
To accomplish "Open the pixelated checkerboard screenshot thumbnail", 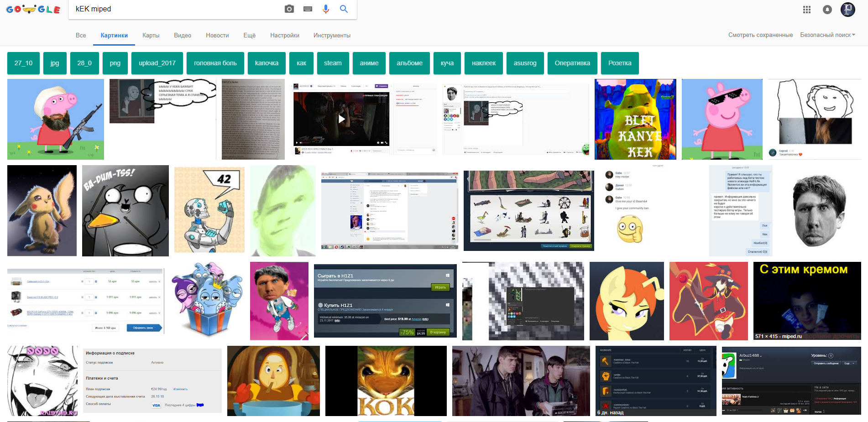I will (x=523, y=301).
